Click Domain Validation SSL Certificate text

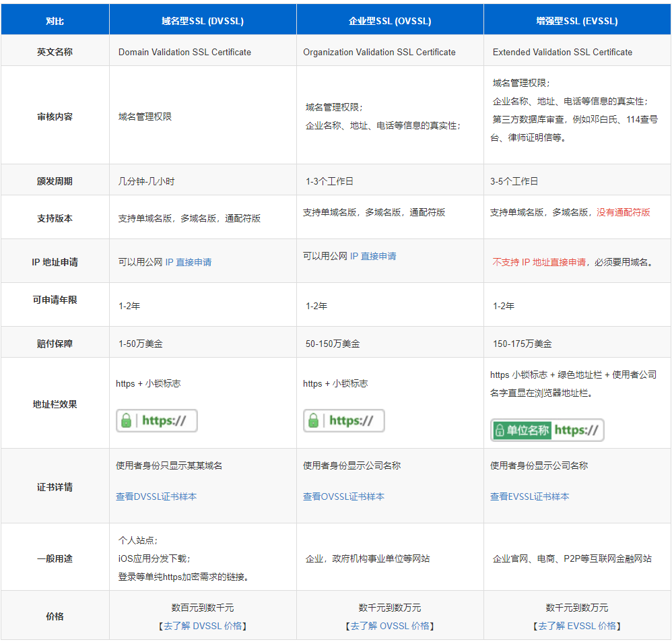click(184, 52)
